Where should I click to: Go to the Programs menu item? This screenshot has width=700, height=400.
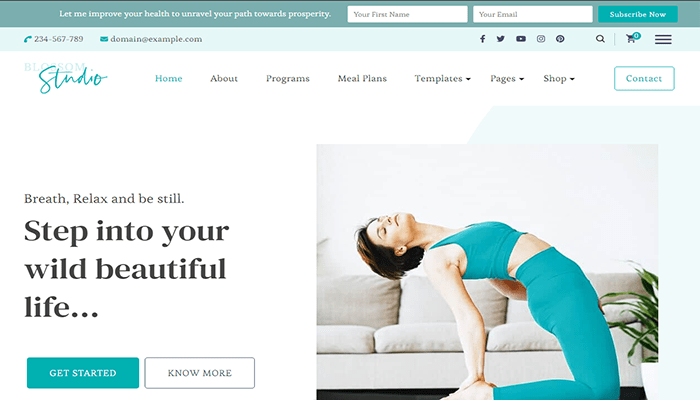[288, 79]
